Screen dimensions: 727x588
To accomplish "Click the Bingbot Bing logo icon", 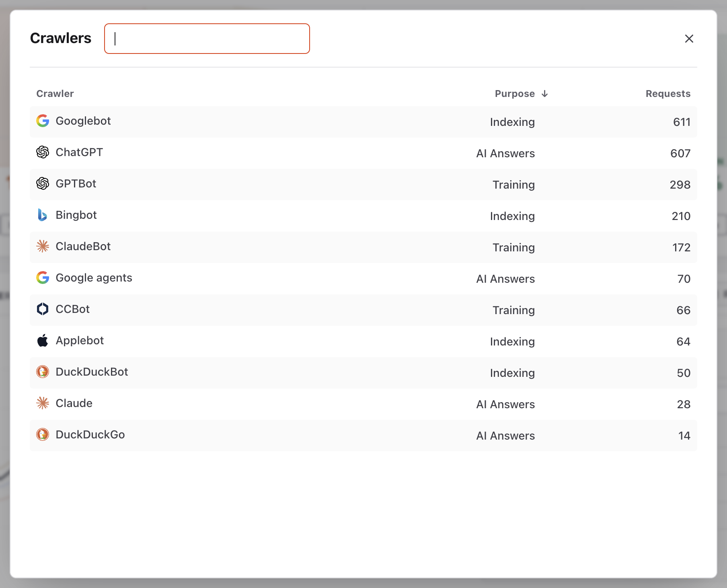I will coord(43,215).
